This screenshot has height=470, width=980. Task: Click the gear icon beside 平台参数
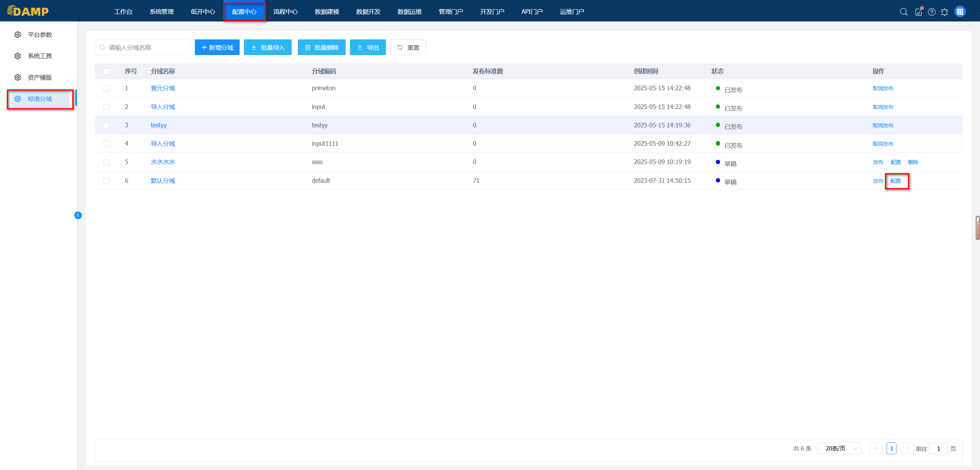(18, 35)
